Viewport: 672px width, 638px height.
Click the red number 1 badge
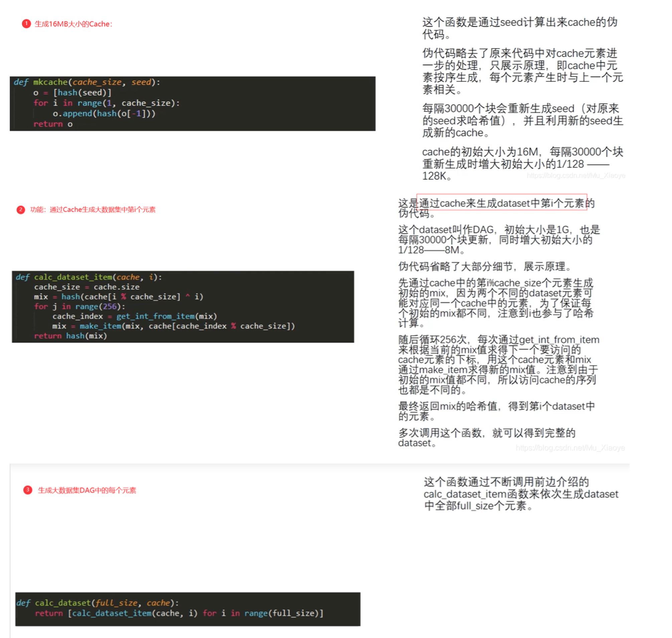coord(26,24)
